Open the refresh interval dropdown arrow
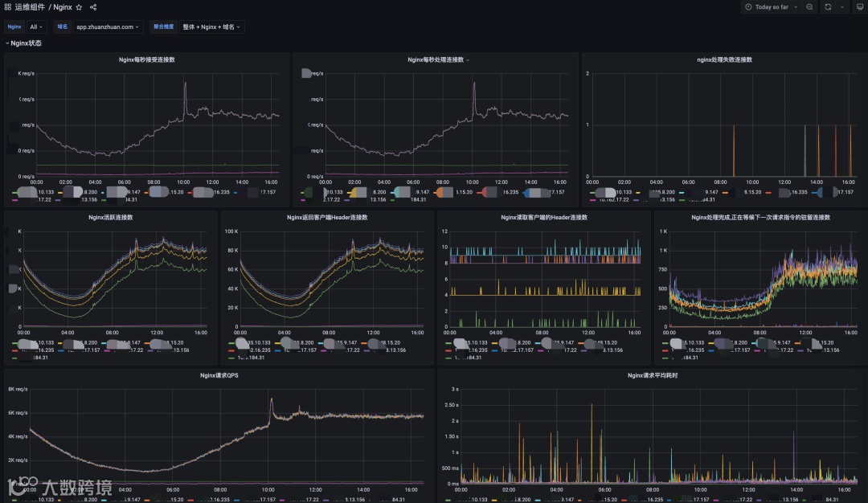Viewport: 868px width, 503px height. [842, 7]
